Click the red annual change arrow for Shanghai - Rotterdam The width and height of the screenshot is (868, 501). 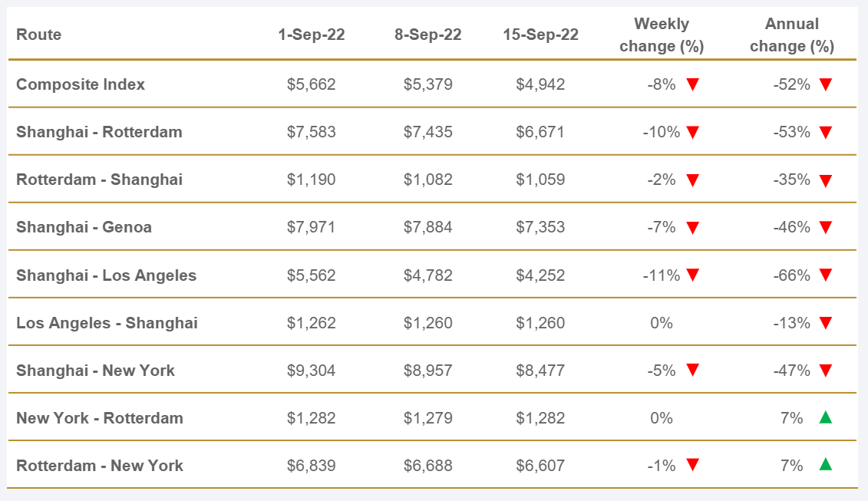[x=826, y=132]
